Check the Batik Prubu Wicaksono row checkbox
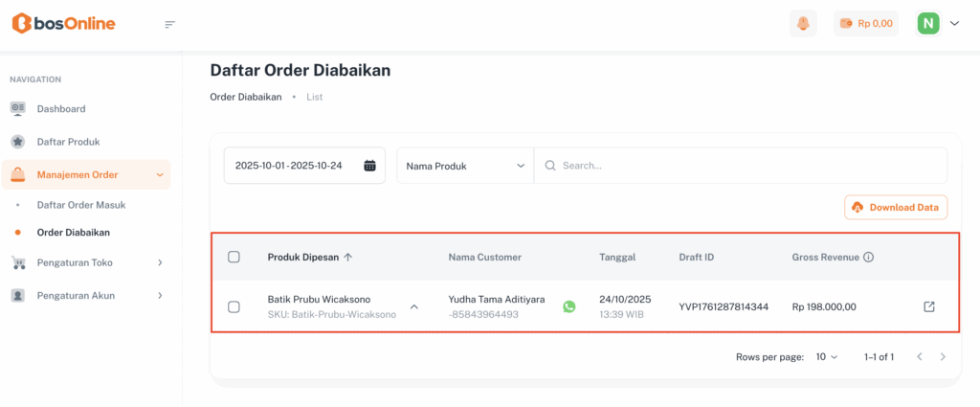This screenshot has height=407, width=980. pos(234,306)
